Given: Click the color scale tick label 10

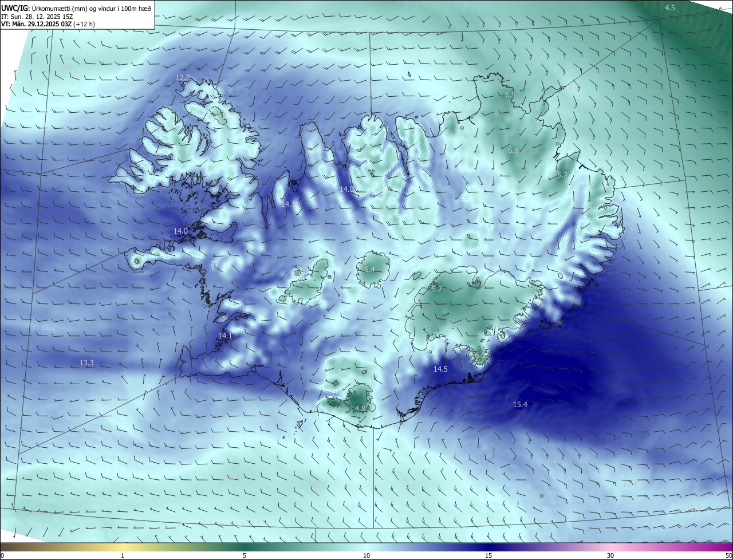Looking at the screenshot, I should (x=366, y=555).
